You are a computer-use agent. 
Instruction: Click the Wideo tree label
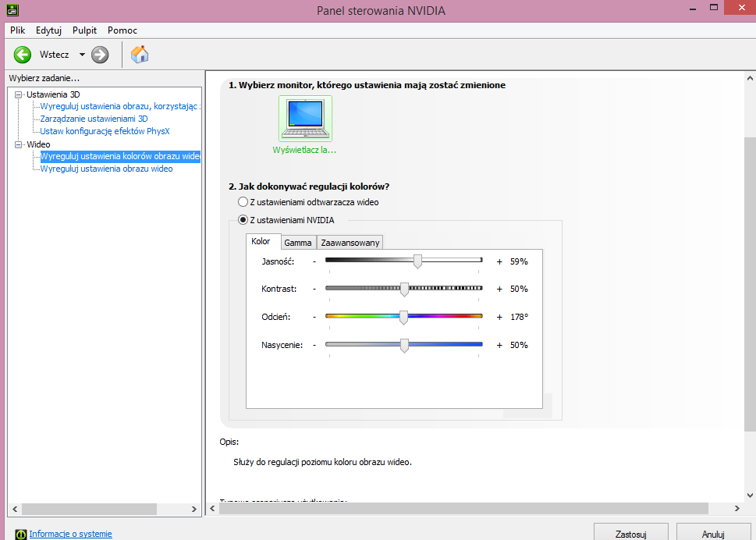38,144
